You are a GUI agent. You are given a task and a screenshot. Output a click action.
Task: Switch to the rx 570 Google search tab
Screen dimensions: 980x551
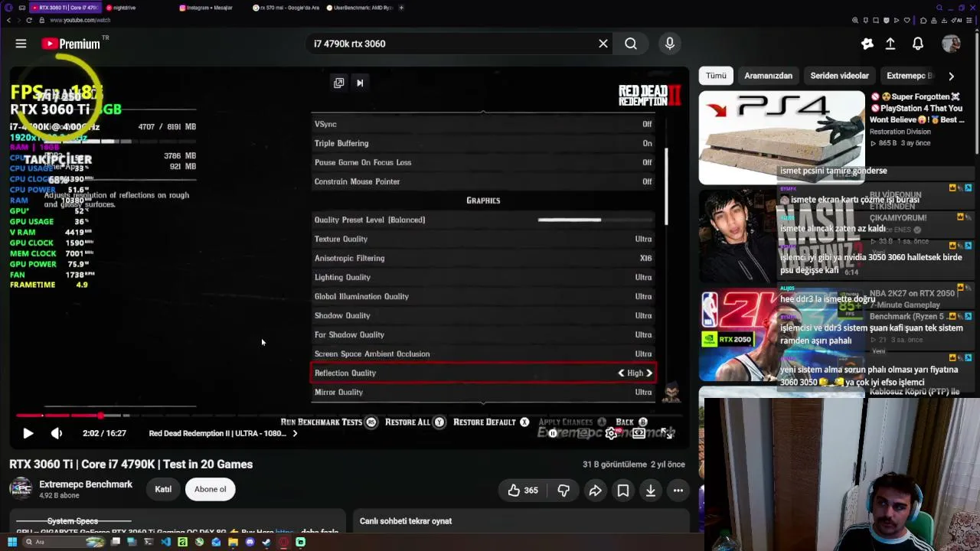pos(288,8)
